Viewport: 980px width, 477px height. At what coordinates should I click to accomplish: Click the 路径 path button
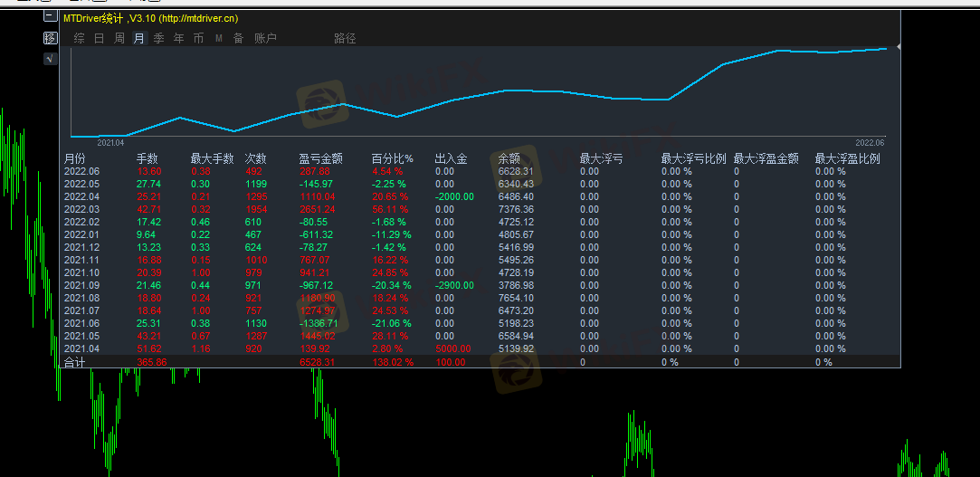pos(345,38)
